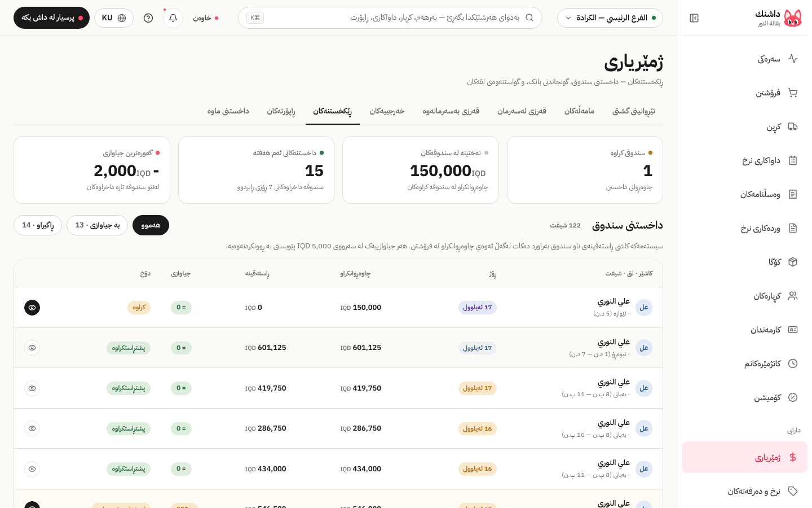812x508 pixels.
Task: Open فرۆشتن sales cart icon
Action: [x=793, y=93]
